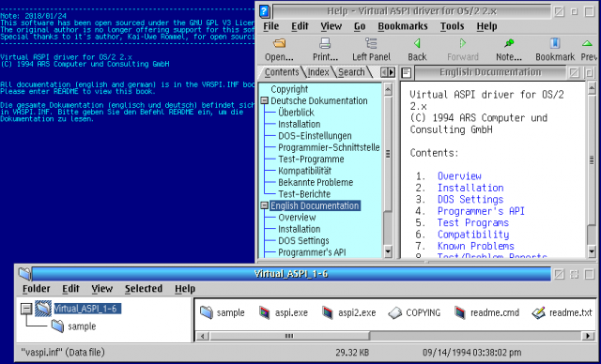The width and height of the screenshot is (601, 364).
Task: Click the Virtual_ASPI_1-6 window folder title icon
Action: pos(24,274)
